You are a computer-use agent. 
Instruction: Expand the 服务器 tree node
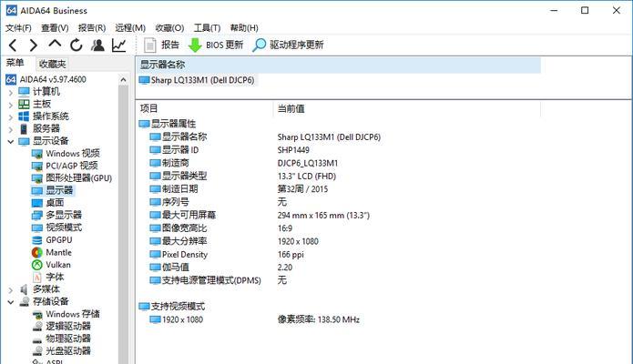(11, 129)
